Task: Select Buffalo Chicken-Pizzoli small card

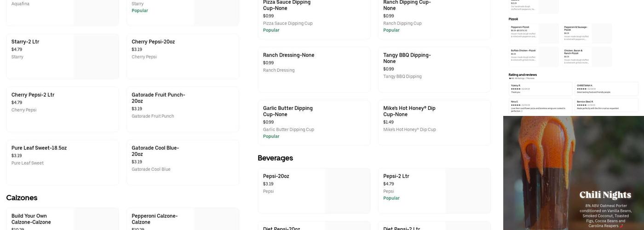Action: coord(534,57)
